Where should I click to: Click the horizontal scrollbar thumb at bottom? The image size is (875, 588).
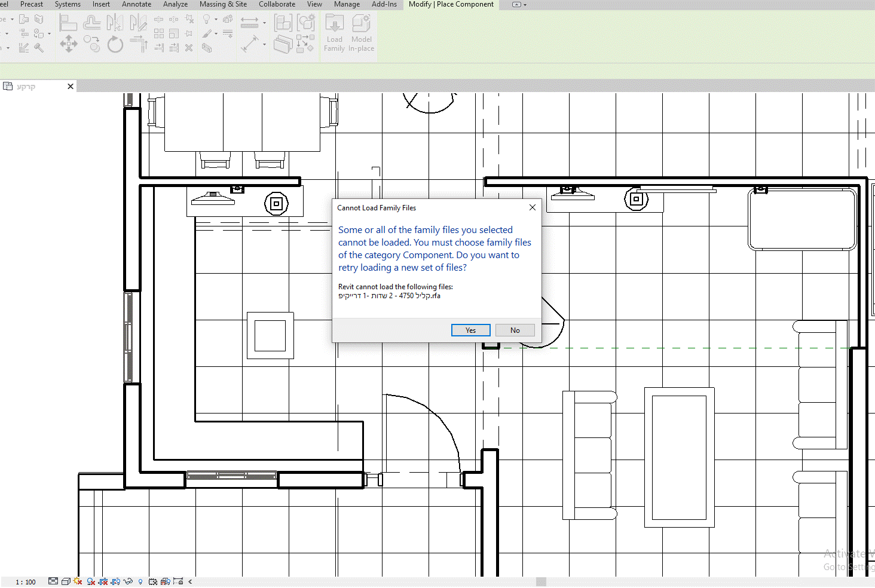click(541, 581)
